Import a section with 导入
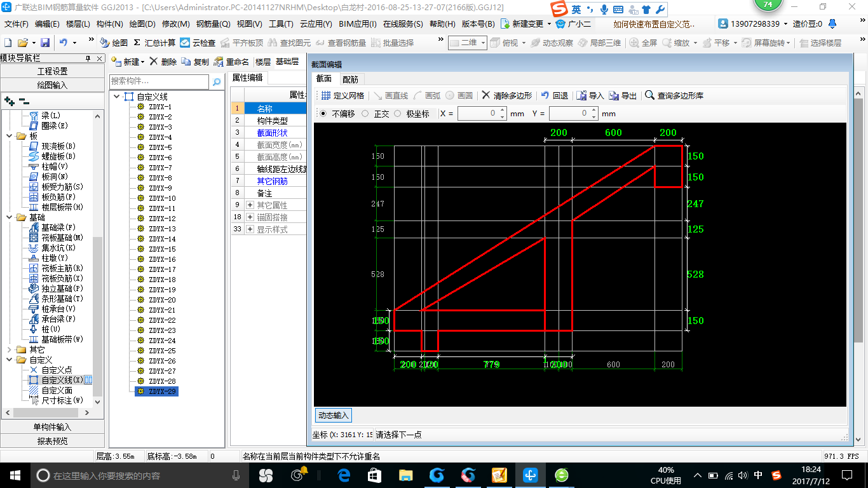The width and height of the screenshot is (868, 488). [x=590, y=95]
